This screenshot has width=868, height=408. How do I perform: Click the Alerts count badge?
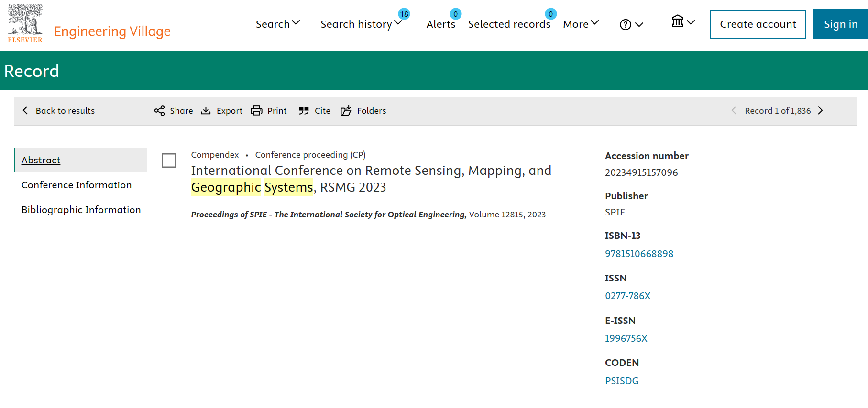click(x=455, y=14)
